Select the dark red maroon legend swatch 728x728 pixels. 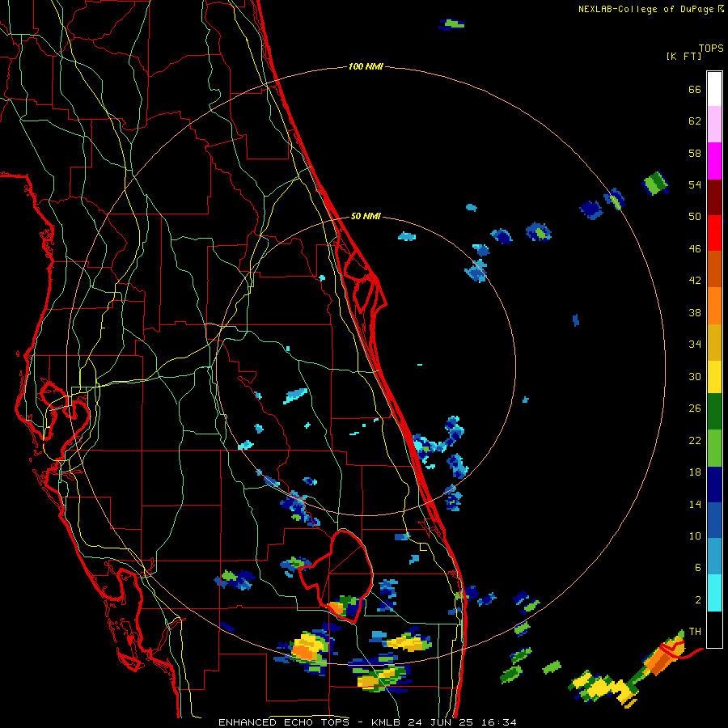pos(714,198)
